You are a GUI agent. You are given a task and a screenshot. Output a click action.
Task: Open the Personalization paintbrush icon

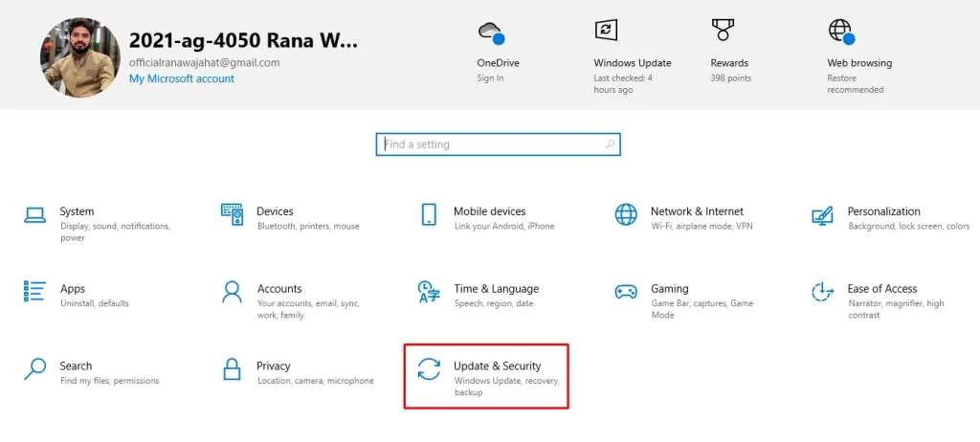(822, 213)
